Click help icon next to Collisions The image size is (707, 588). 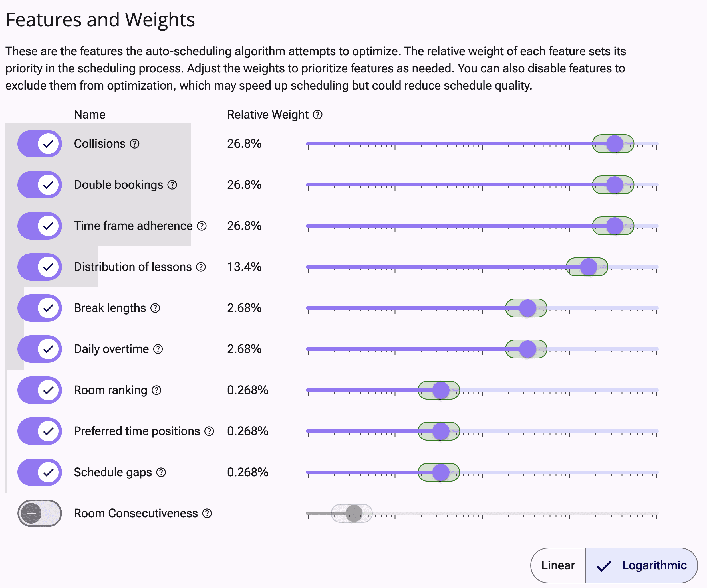[x=135, y=144]
